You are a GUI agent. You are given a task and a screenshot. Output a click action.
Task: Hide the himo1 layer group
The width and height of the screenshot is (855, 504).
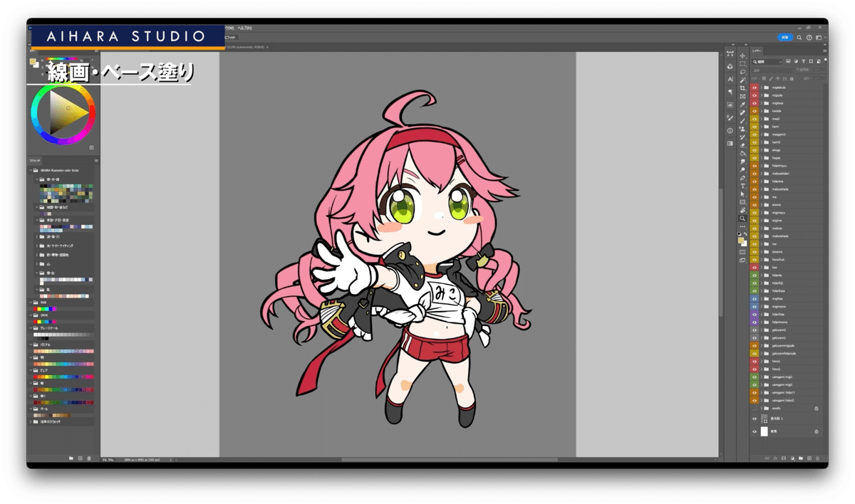pos(755,361)
